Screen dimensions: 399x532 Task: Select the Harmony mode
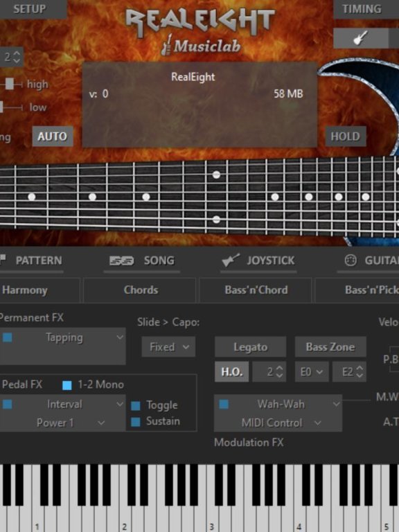39,290
